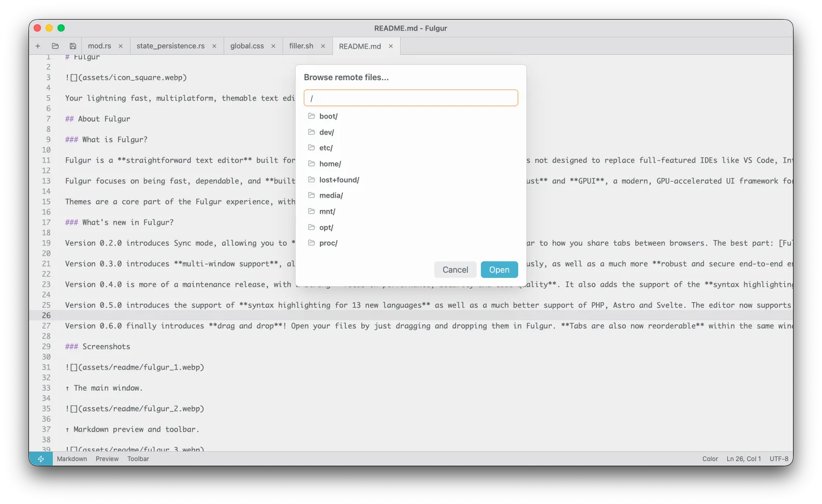Close the state_persistence.rs tab
The image size is (822, 504).
pos(214,46)
